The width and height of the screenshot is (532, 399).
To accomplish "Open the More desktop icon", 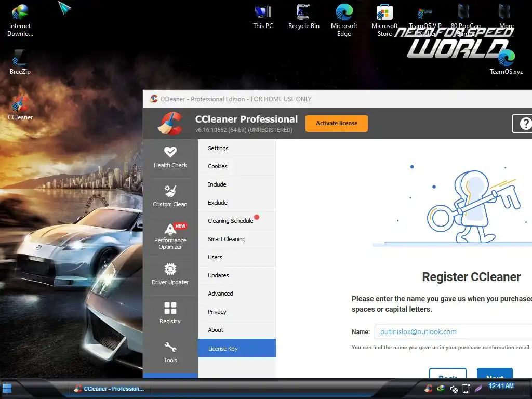I will point(506,17).
